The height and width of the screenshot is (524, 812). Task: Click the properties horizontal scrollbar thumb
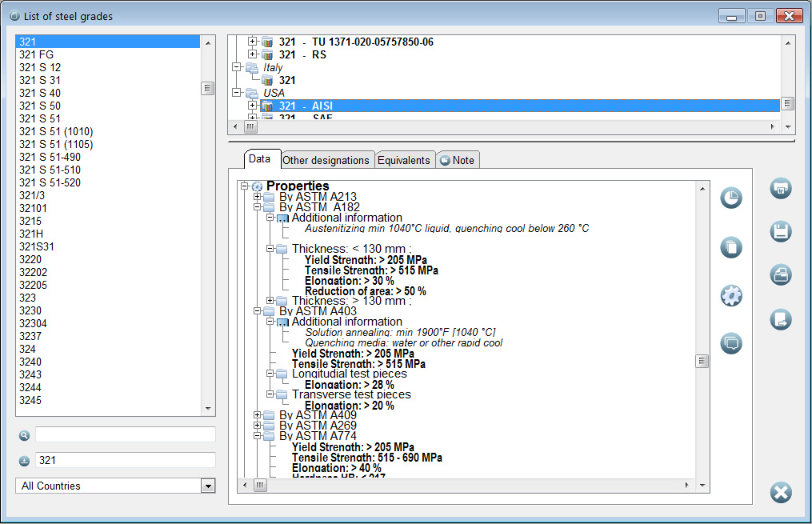tap(260, 485)
